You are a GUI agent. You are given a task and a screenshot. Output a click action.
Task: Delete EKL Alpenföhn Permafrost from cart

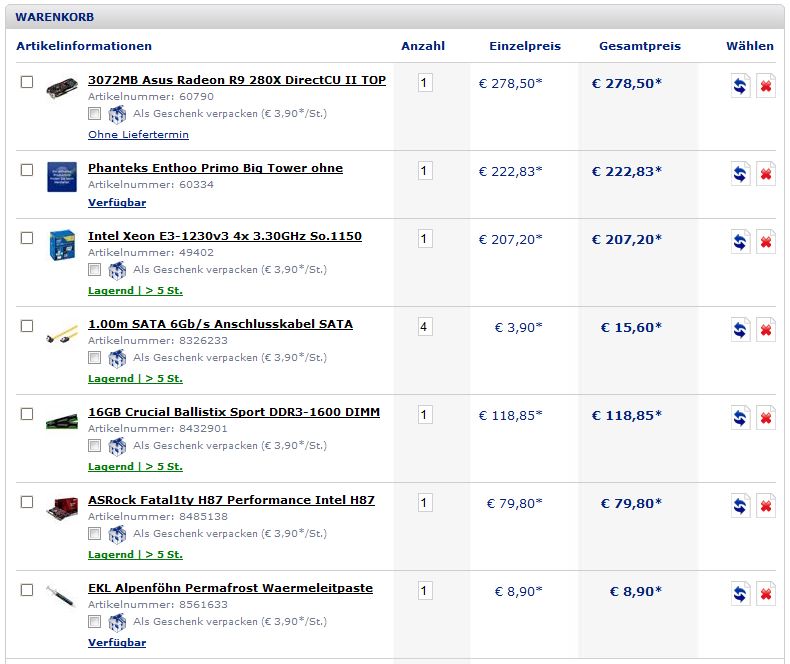point(766,594)
